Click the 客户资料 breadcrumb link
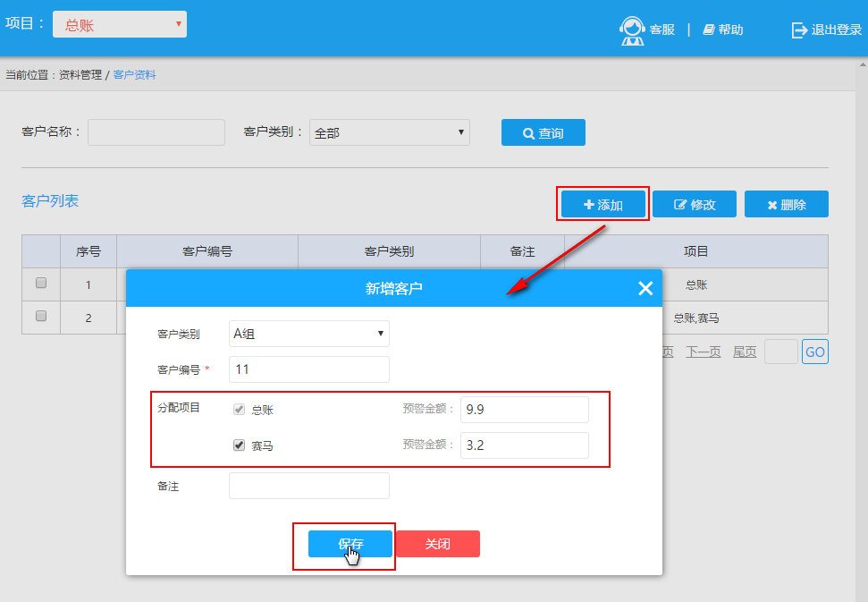Image resolution: width=868 pixels, height=602 pixels. [134, 75]
